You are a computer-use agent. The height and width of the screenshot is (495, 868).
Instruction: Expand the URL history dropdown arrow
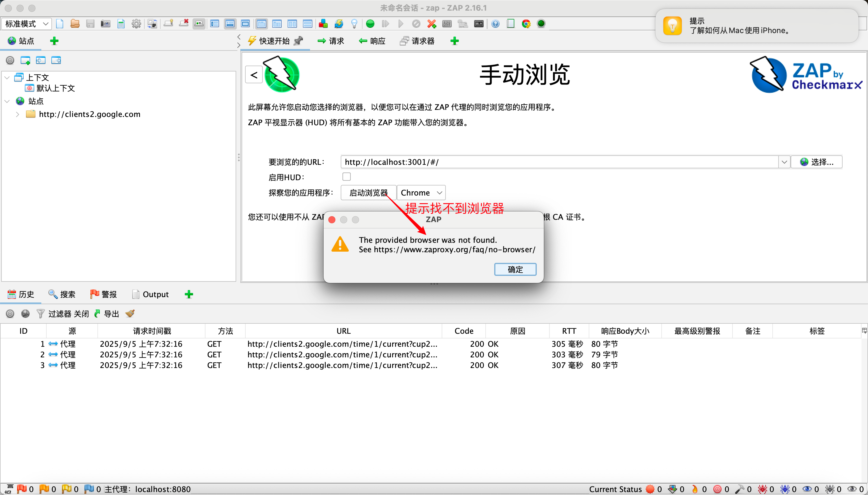point(784,162)
